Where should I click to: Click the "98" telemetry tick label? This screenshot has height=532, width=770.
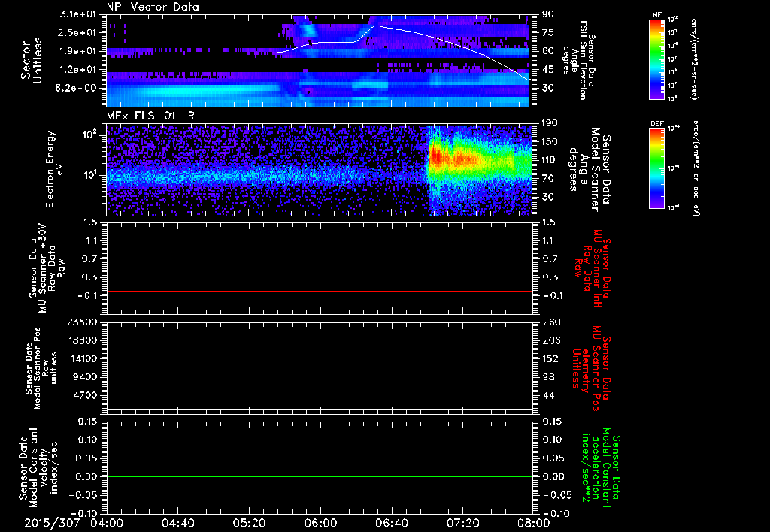[x=548, y=377]
